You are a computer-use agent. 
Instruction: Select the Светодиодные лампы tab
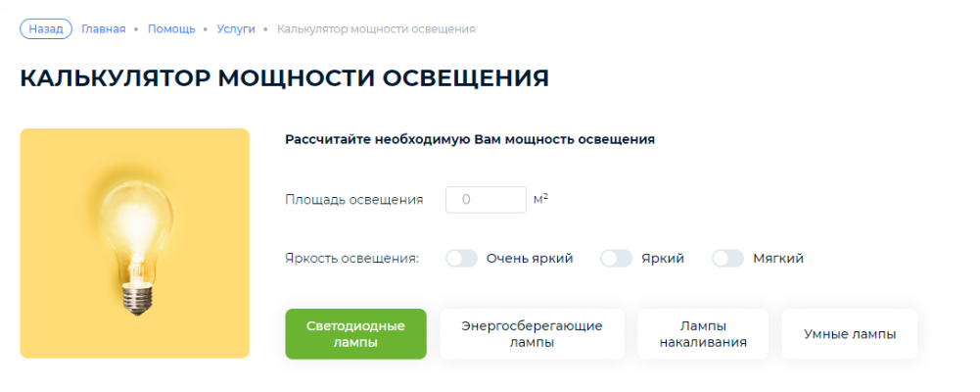point(355,334)
